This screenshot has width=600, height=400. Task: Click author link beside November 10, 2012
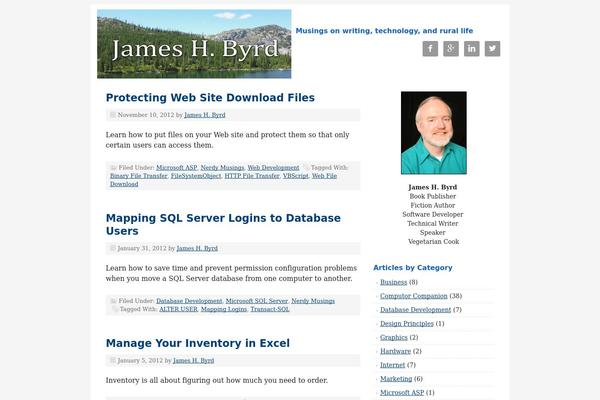[205, 115]
